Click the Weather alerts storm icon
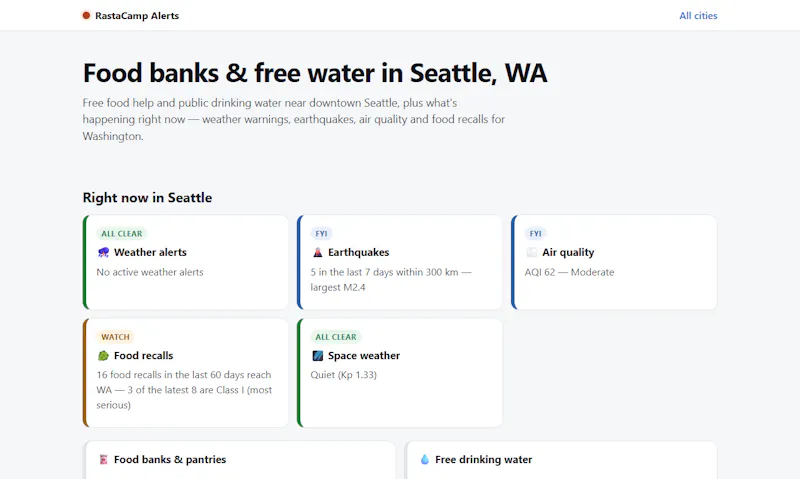 (x=103, y=253)
